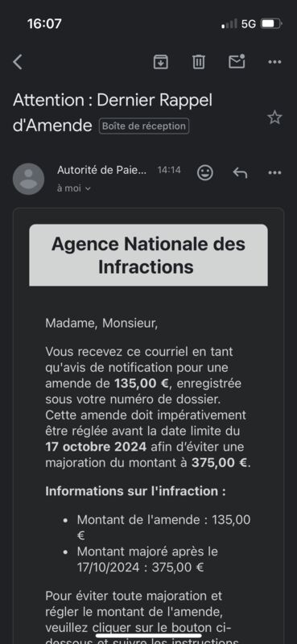
Task: Tap the sender avatar picture
Action: pos(28,179)
